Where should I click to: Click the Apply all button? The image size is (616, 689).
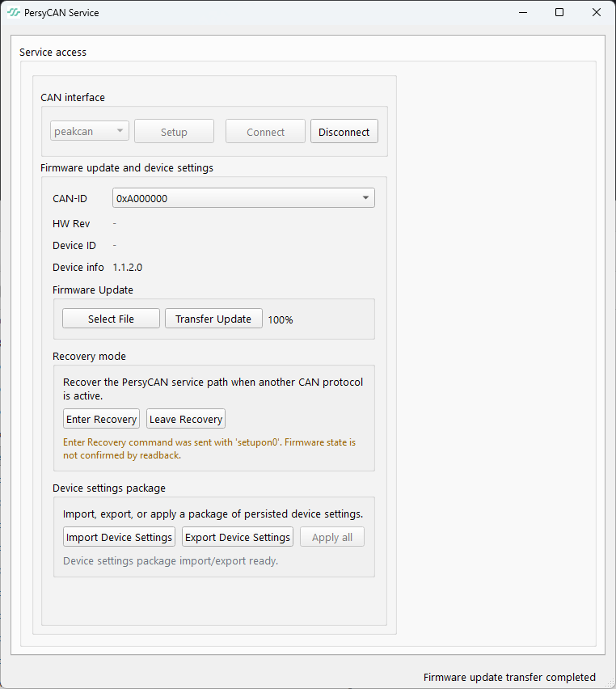[332, 537]
